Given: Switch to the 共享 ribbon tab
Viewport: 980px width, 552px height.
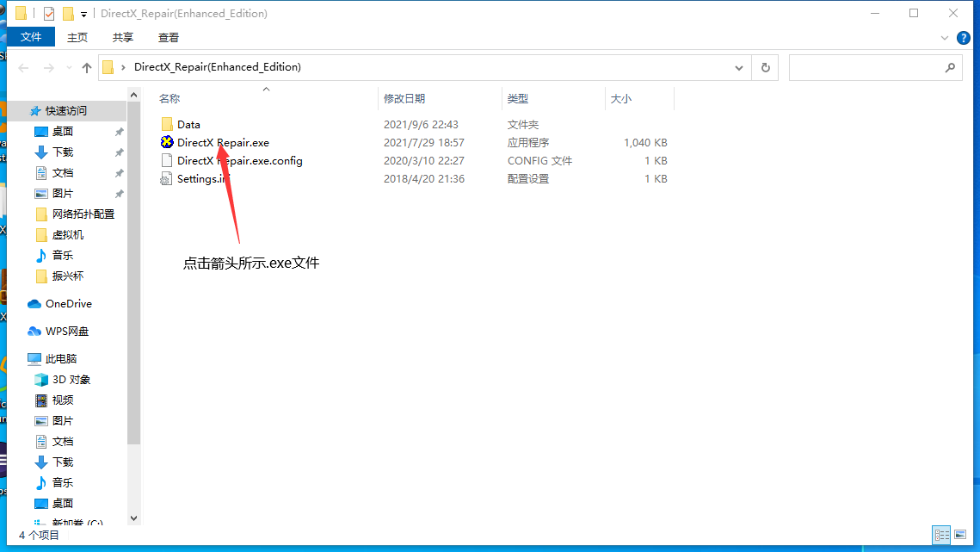Looking at the screenshot, I should click(123, 38).
